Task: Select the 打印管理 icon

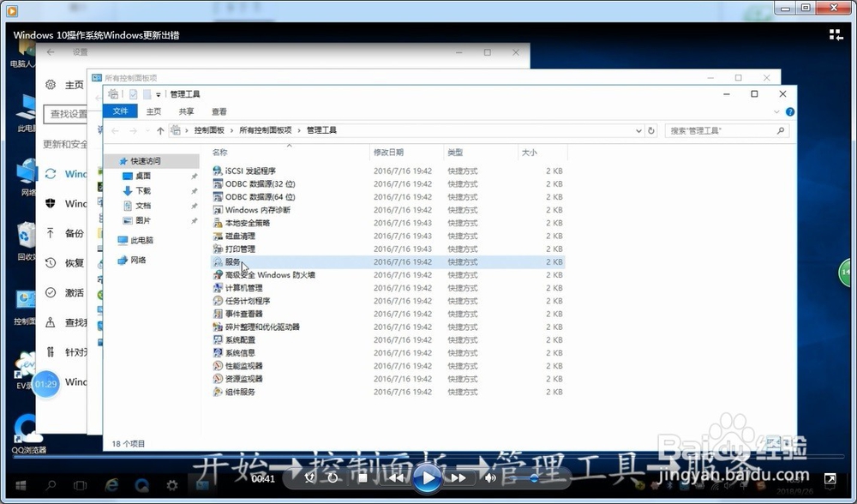Action: (x=218, y=249)
